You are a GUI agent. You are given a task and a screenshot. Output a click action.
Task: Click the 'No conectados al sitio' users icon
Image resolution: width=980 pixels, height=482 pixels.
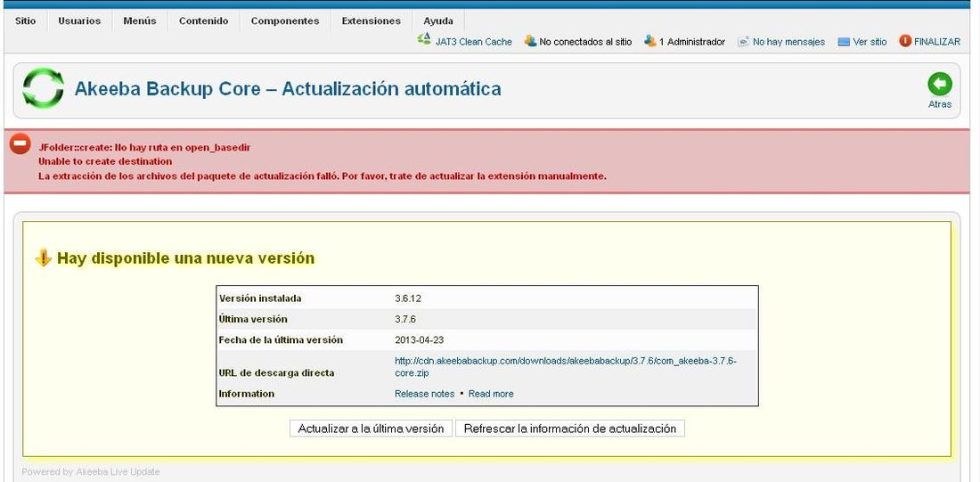(x=531, y=41)
